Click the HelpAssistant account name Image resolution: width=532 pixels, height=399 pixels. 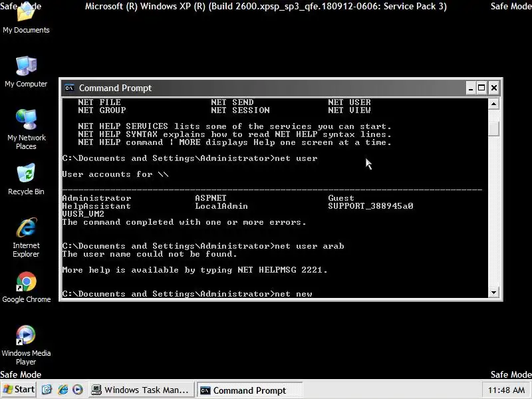[x=96, y=206]
